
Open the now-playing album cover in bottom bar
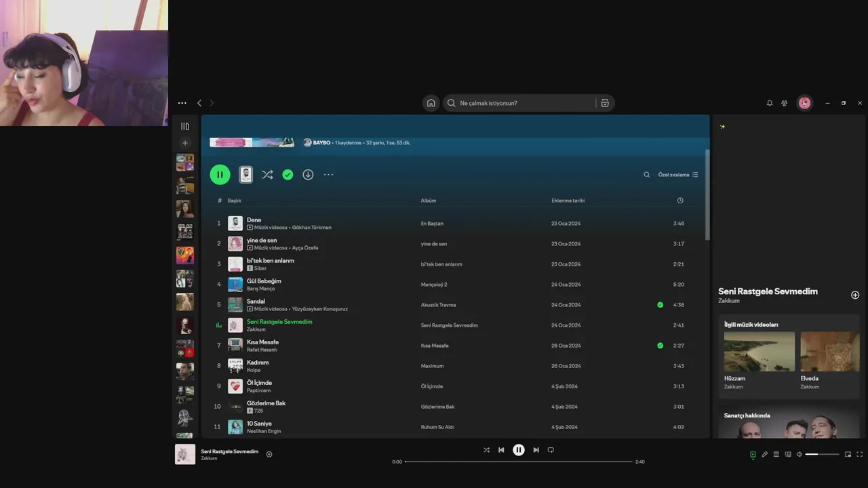pos(185,454)
